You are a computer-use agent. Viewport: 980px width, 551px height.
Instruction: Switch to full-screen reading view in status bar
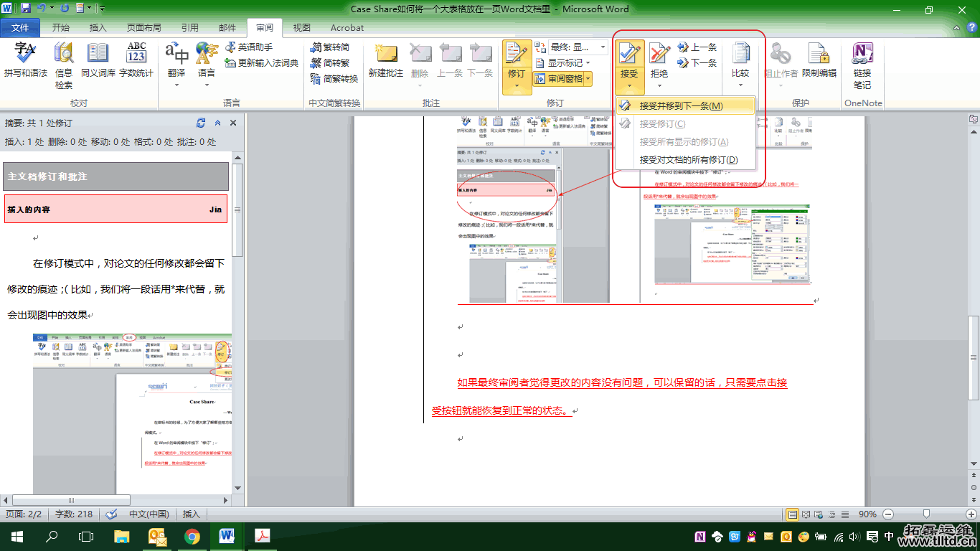pyautogui.click(x=806, y=514)
